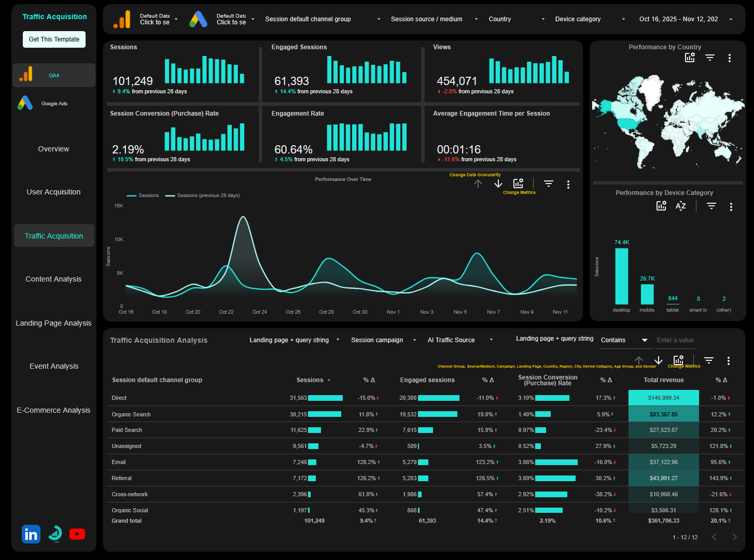Open three-dot menu above the acquisition table
The image size is (754, 560).
729,360
